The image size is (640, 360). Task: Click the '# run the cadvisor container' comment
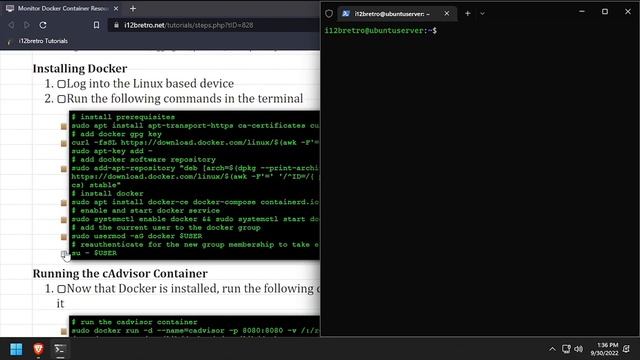(x=135, y=322)
